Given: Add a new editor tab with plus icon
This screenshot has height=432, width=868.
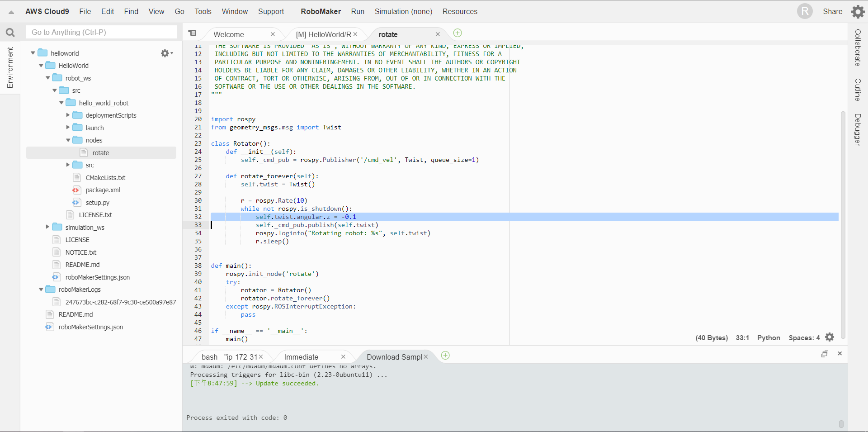Looking at the screenshot, I should coord(458,33).
